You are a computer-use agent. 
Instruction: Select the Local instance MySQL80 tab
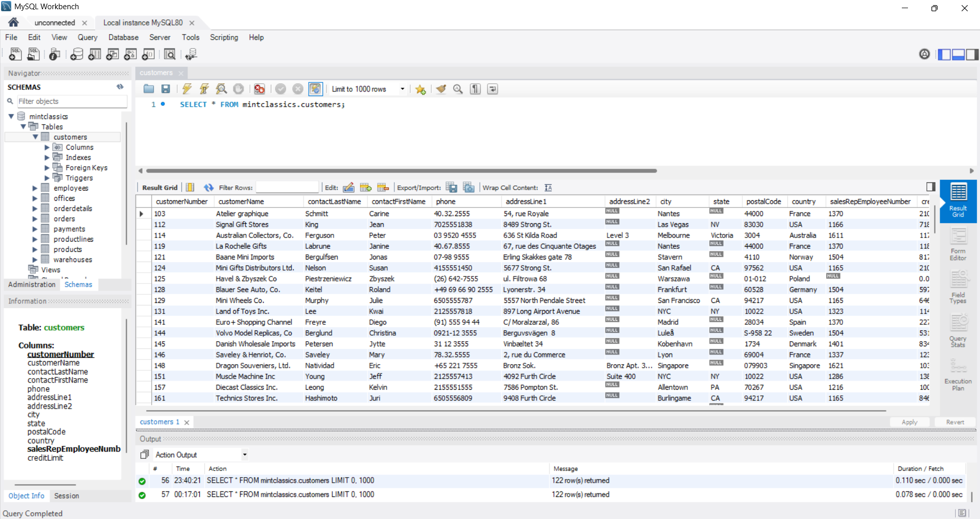[x=143, y=22]
